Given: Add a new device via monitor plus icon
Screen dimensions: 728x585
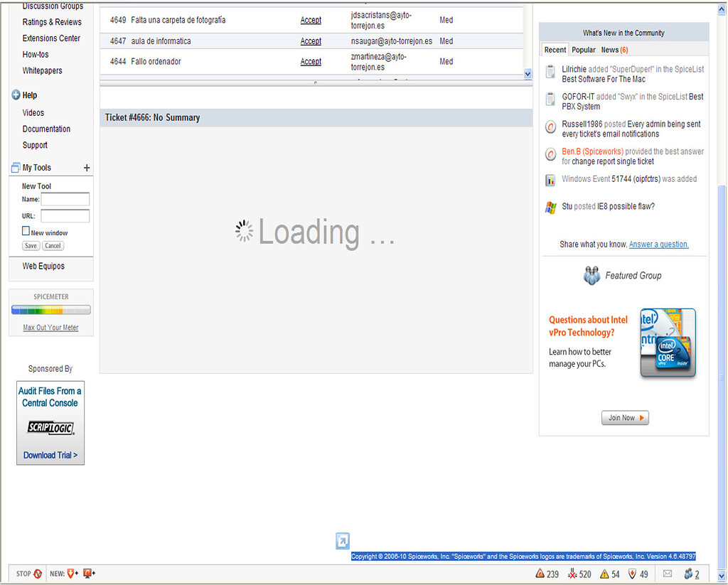Looking at the screenshot, I should 87,573.
